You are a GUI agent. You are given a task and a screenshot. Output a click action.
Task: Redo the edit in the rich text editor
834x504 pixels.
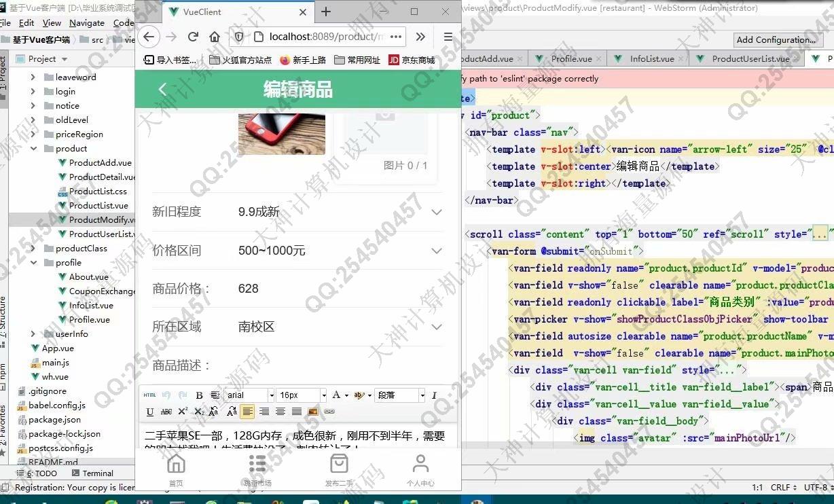point(183,395)
